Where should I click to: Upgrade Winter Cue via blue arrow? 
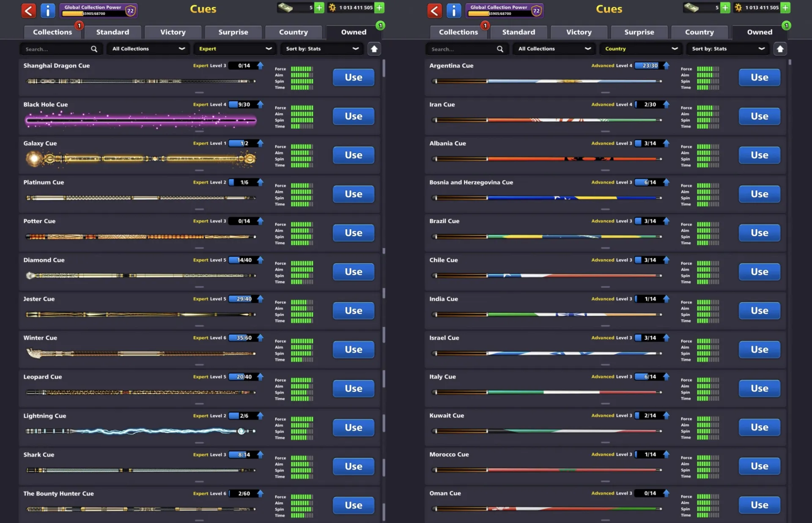pyautogui.click(x=260, y=338)
